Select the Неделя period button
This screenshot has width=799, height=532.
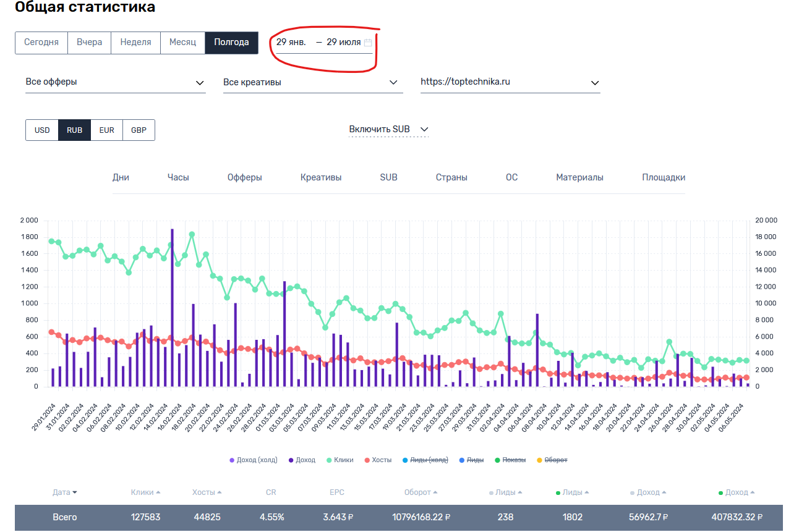point(135,43)
